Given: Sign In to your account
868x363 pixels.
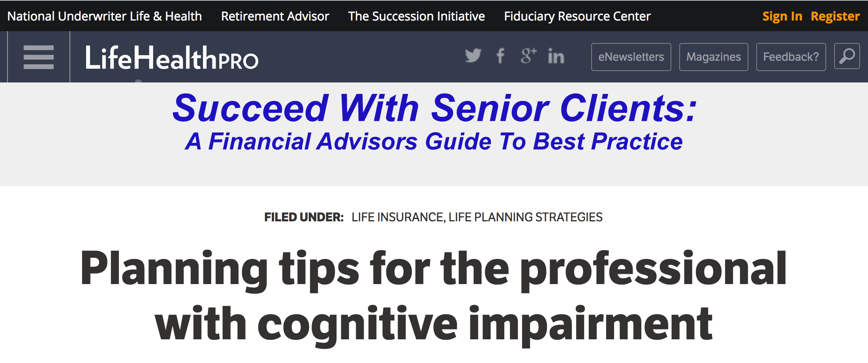Looking at the screenshot, I should 782,16.
